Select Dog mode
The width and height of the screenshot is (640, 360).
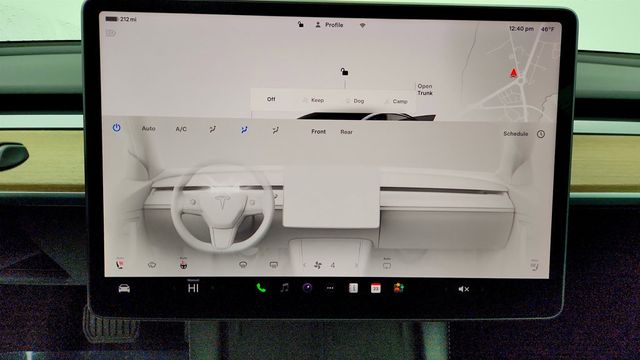[355, 101]
